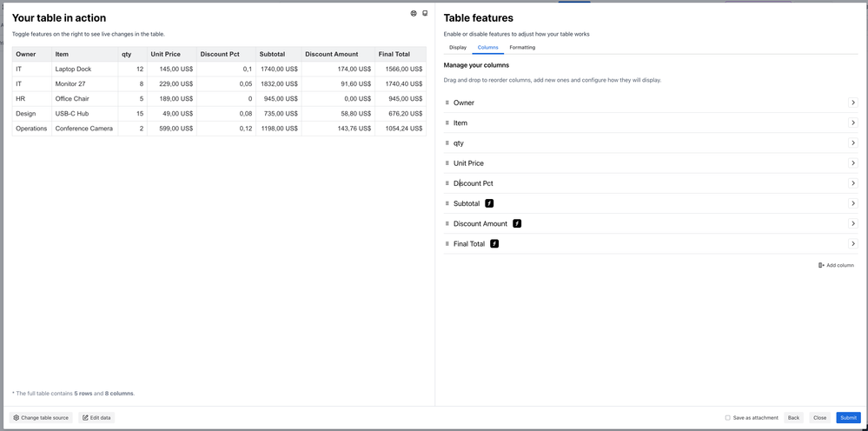This screenshot has height=431, width=868.
Task: Expand the Discount Pct column settings chevron
Action: (853, 183)
